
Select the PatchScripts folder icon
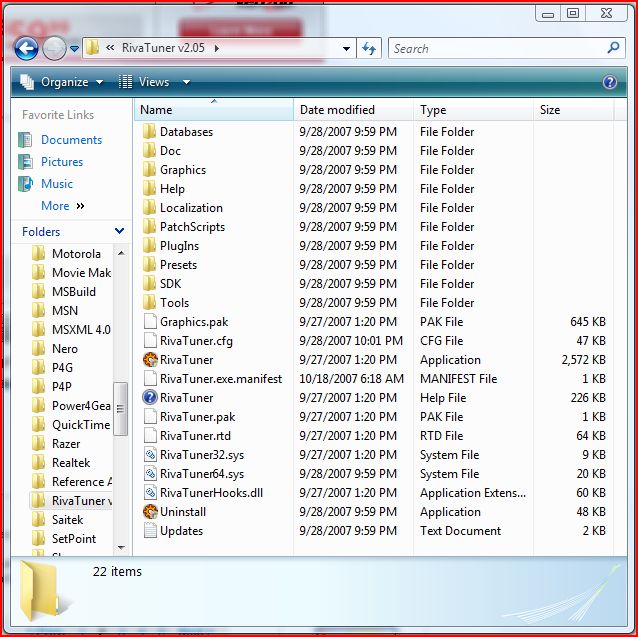pyautogui.click(x=149, y=227)
